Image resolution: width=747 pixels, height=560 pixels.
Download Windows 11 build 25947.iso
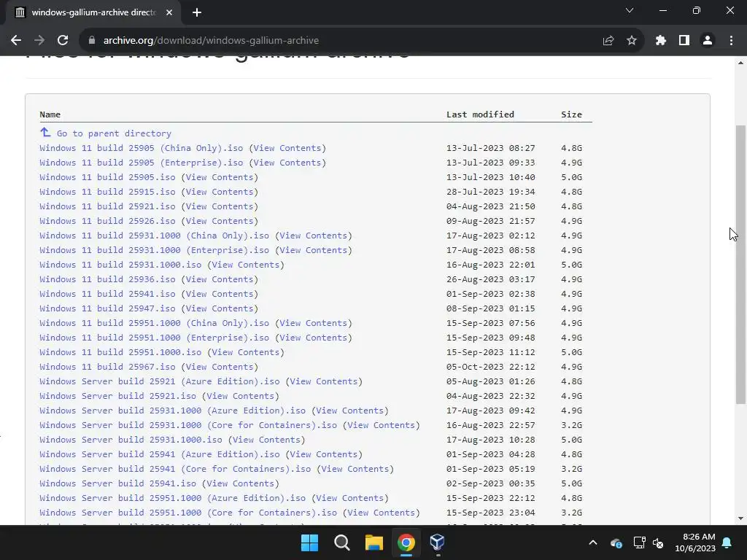(107, 308)
